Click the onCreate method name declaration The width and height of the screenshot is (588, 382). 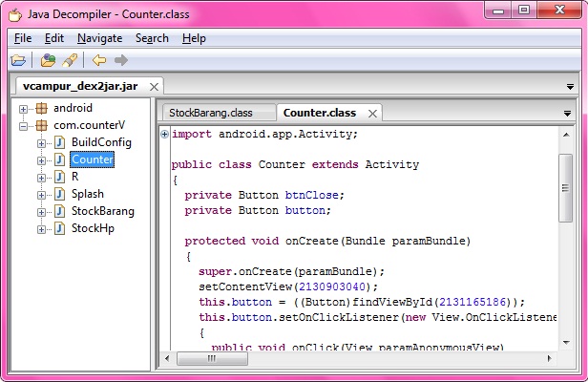[312, 241]
